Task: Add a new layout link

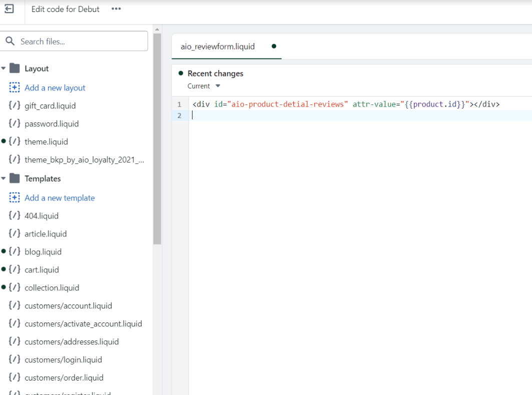Action: pos(55,88)
